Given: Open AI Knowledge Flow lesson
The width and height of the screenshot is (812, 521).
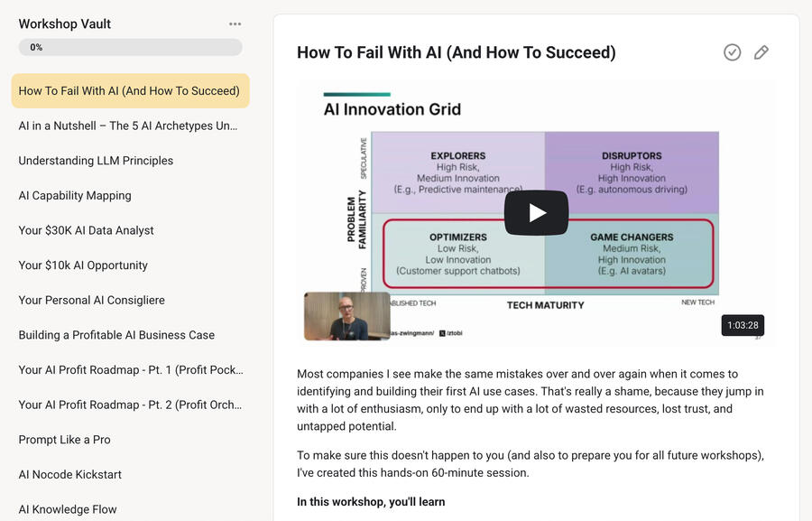Looking at the screenshot, I should tap(68, 509).
